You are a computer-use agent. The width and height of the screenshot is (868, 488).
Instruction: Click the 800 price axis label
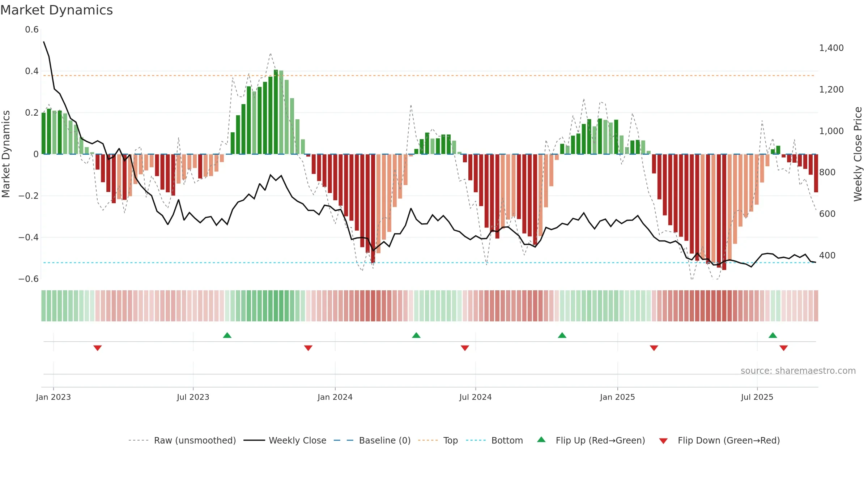[x=827, y=172]
